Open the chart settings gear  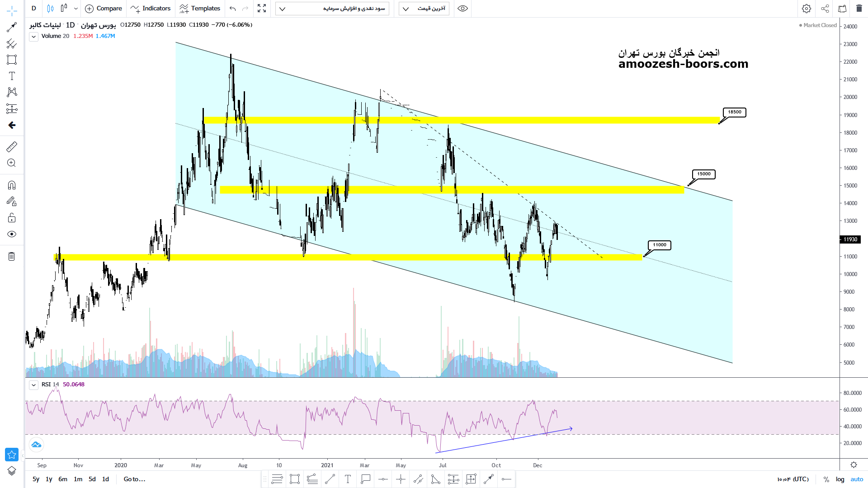(806, 9)
